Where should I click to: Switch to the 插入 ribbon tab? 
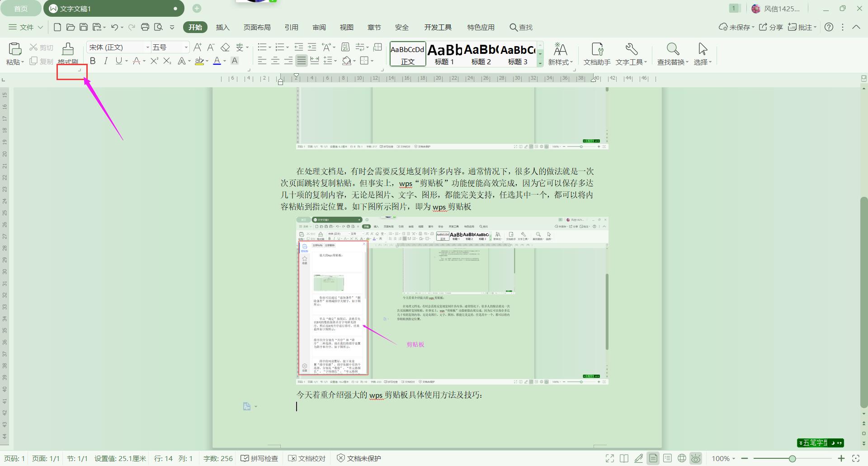coord(222,27)
